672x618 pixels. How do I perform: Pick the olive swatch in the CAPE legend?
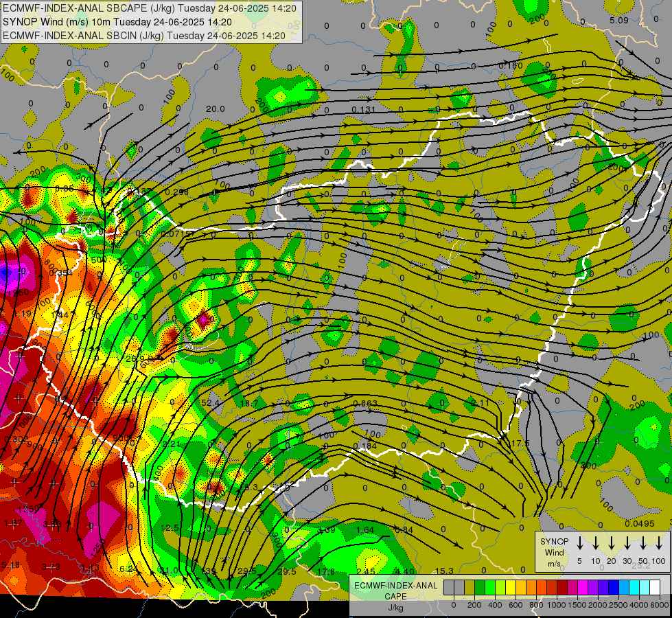(x=470, y=588)
